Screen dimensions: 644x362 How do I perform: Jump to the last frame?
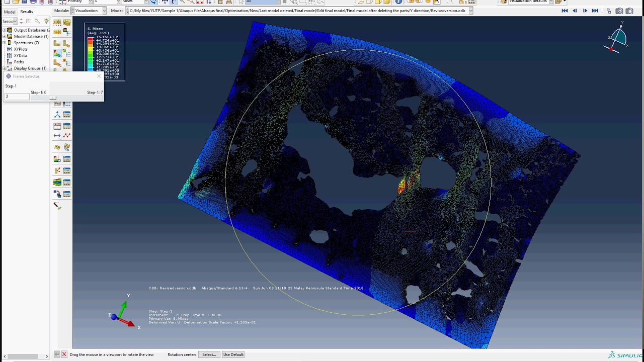595,11
